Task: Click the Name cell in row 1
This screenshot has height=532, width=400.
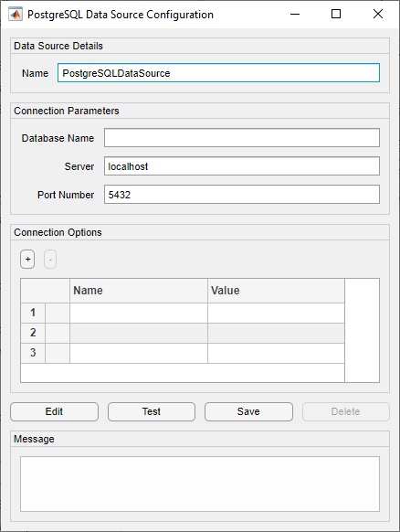Action: (x=139, y=313)
